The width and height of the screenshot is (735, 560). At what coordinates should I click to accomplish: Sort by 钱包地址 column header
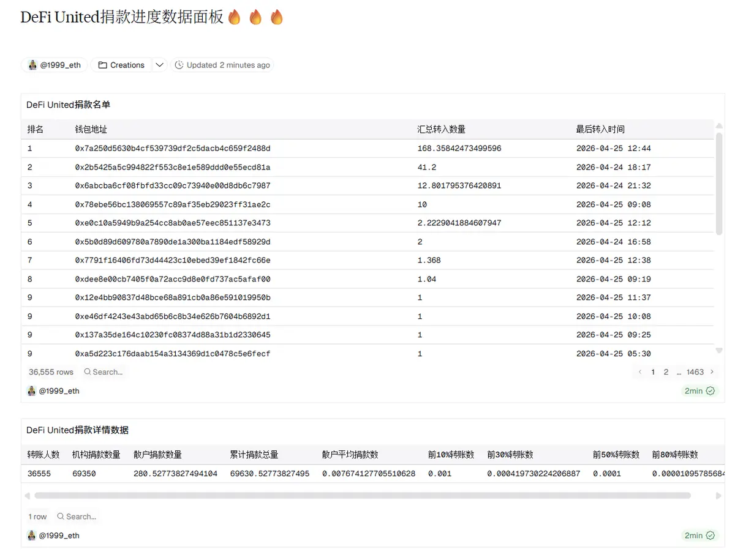(91, 129)
